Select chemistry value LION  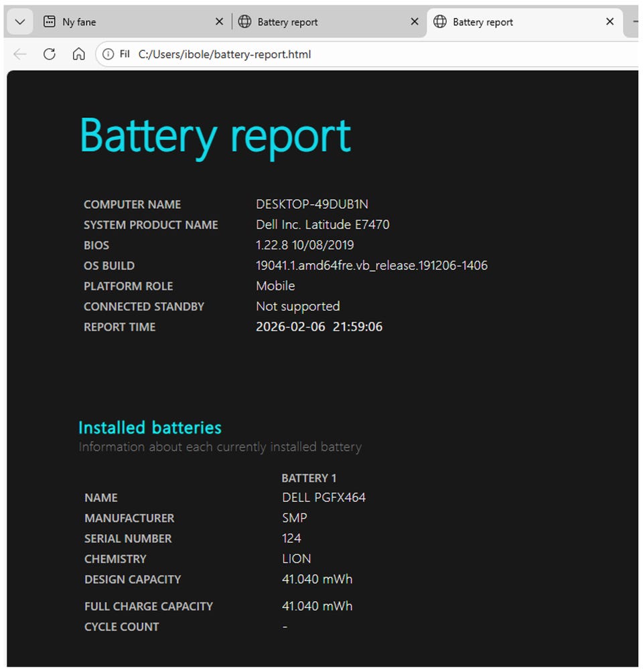coord(296,560)
